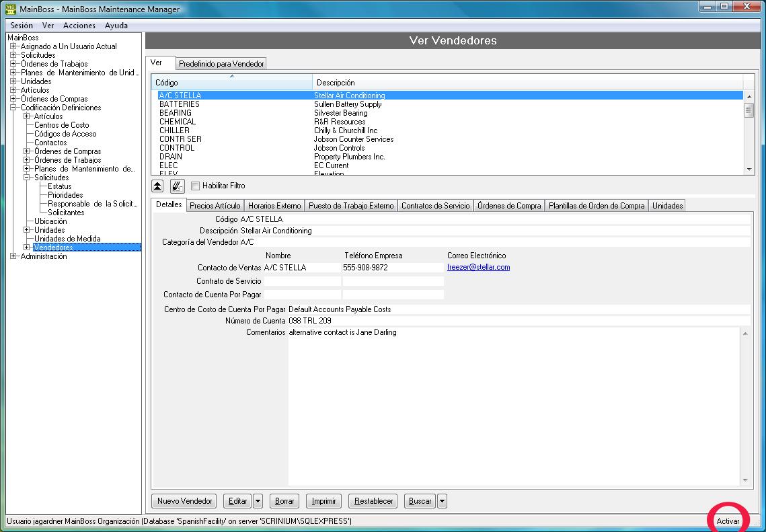Screen dimensions: 766x532
Task: Click the Restablecer button
Action: coord(373,501)
